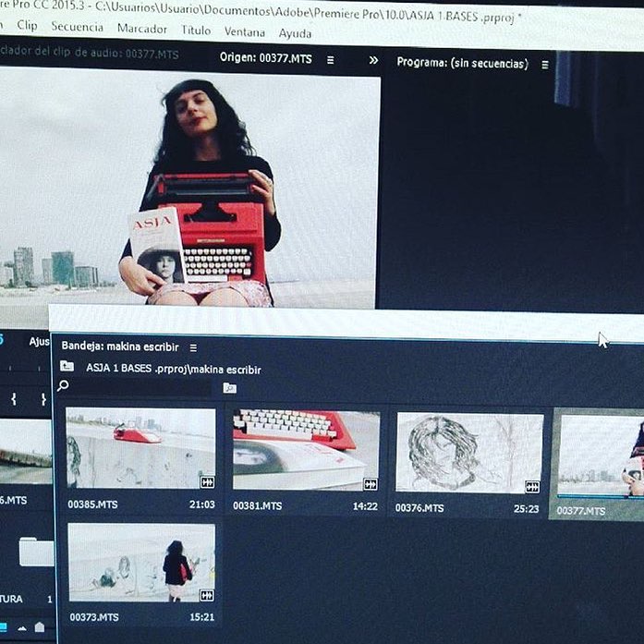The image size is (644, 644).
Task: Click the 00385.MTS file name label
Action: (92, 504)
